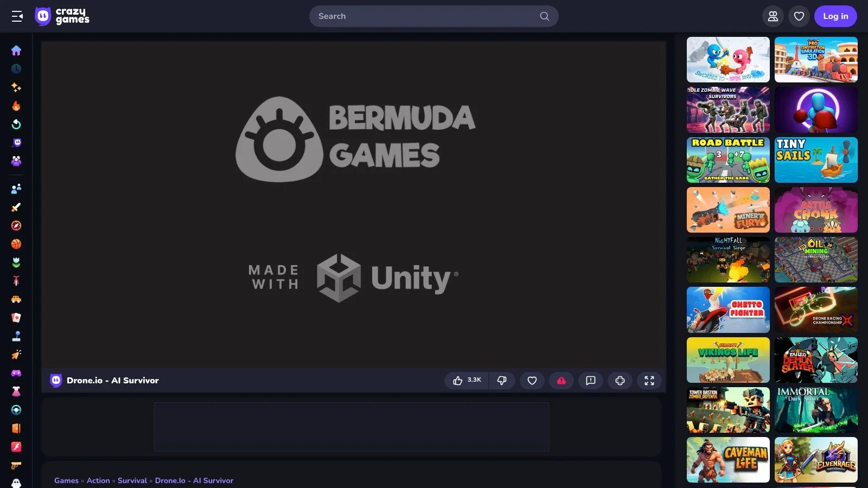Dislike the game with thumbs-down button
Image resolution: width=868 pixels, height=488 pixels.
(502, 381)
